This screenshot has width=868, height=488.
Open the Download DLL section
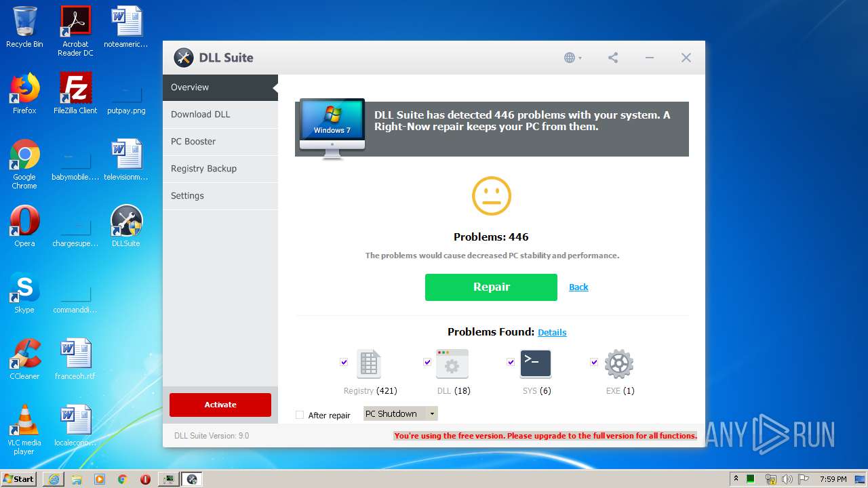tap(220, 115)
